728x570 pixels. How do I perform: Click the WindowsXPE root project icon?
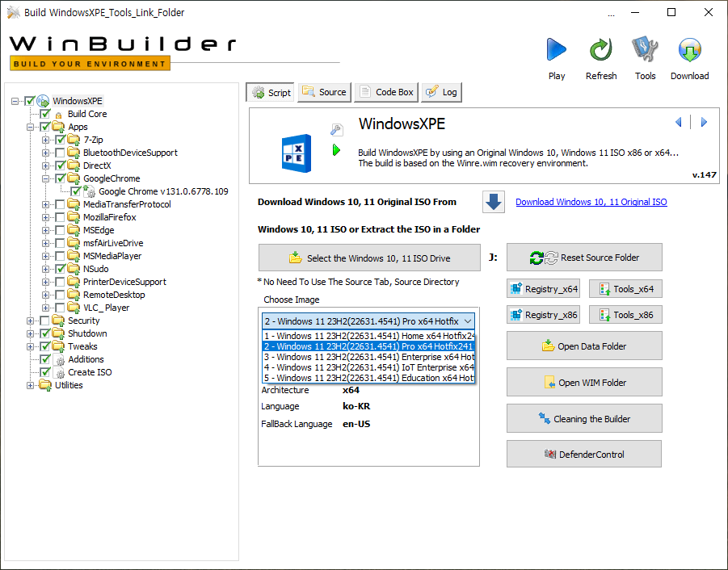coord(43,101)
